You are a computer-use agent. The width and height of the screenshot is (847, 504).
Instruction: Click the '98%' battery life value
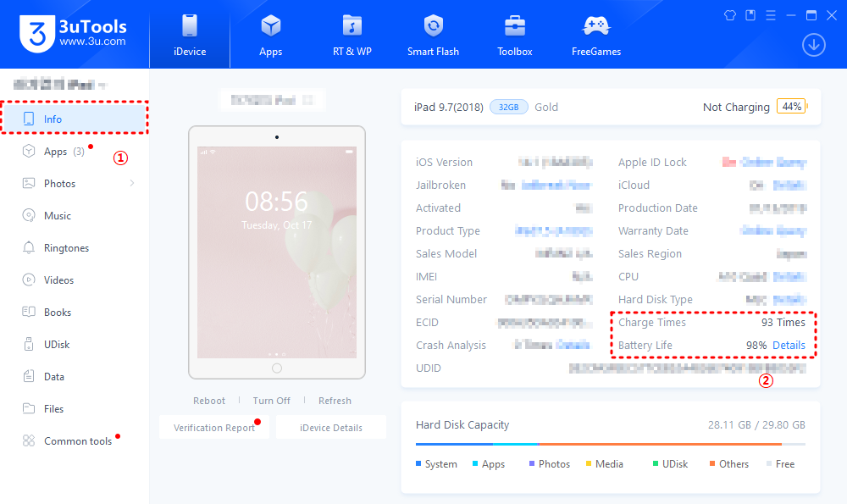coord(756,346)
